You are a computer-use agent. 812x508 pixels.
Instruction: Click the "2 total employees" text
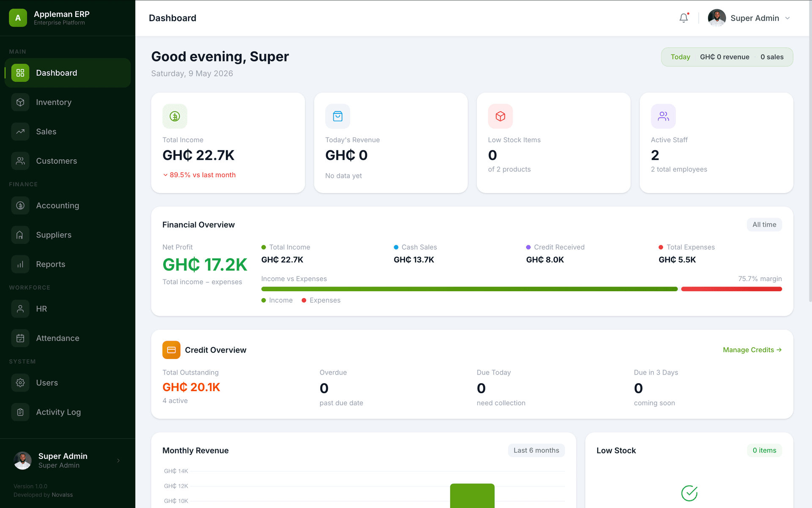point(679,169)
